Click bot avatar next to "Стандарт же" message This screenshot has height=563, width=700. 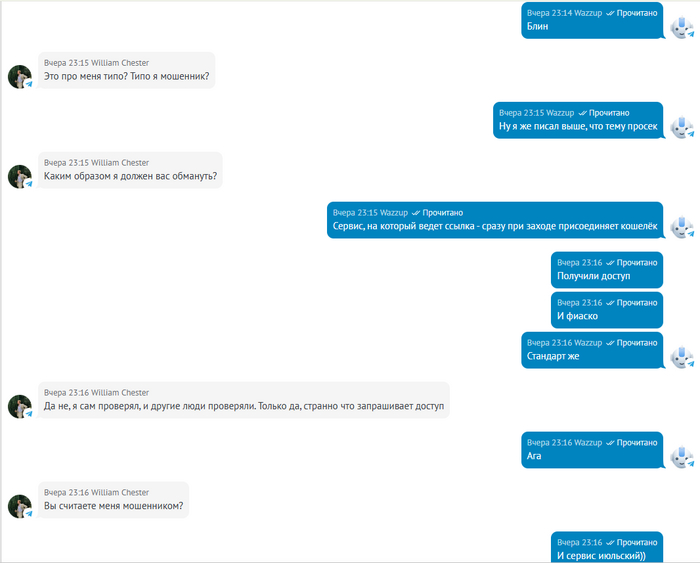[x=682, y=356]
